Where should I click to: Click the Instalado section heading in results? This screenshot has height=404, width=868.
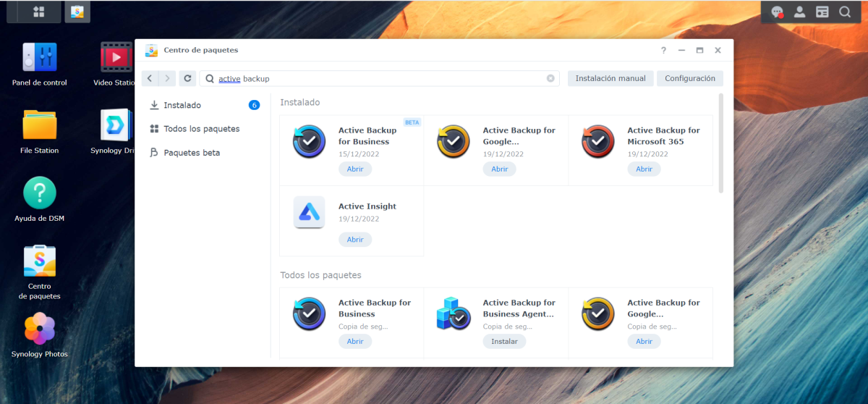click(x=300, y=102)
